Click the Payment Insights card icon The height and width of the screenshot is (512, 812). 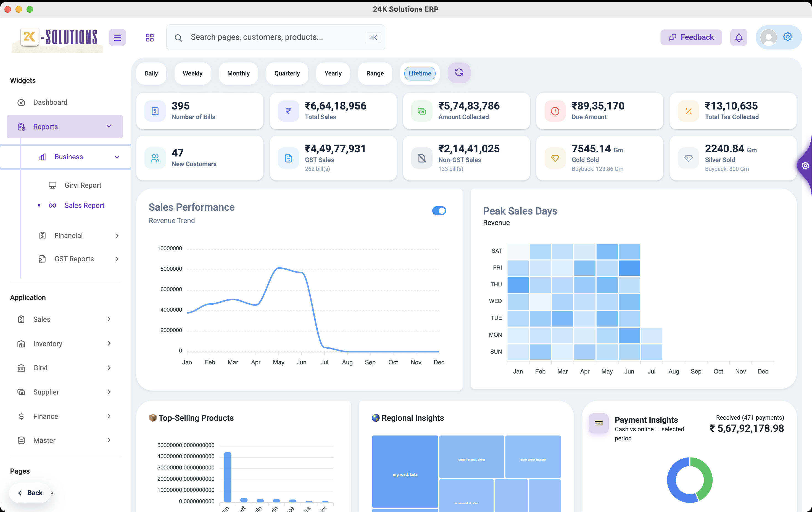(x=599, y=423)
